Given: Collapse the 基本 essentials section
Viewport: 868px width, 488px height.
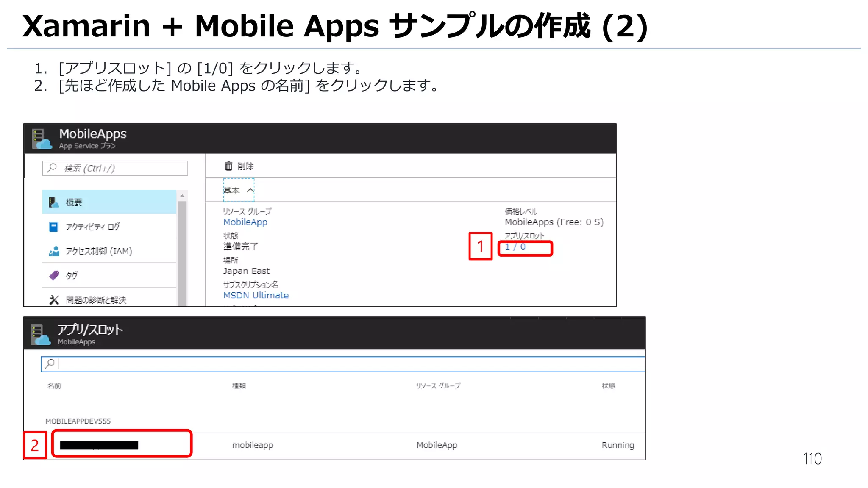Looking at the screenshot, I should [x=239, y=190].
